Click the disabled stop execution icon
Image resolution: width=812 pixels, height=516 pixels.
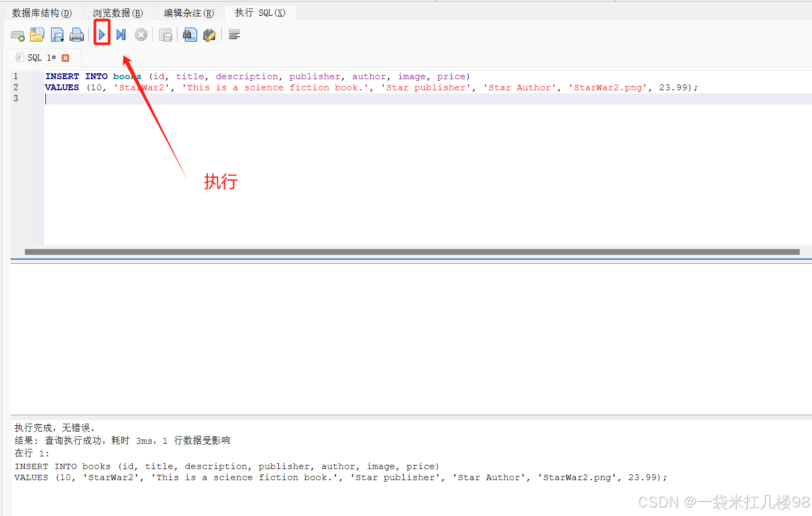141,35
